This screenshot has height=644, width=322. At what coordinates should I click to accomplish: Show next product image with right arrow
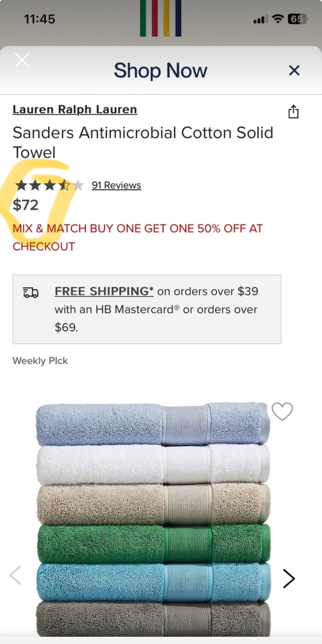289,579
